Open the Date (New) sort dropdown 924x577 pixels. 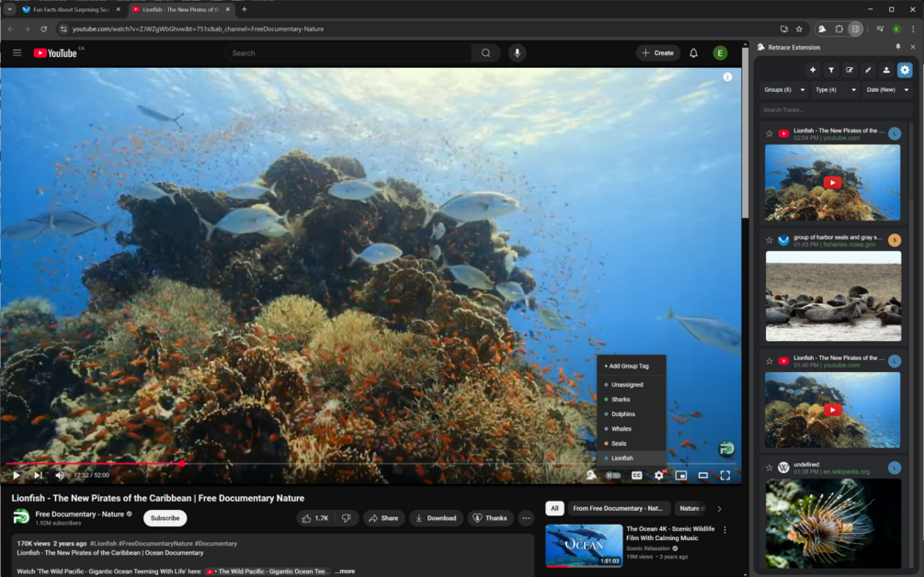[x=887, y=89]
